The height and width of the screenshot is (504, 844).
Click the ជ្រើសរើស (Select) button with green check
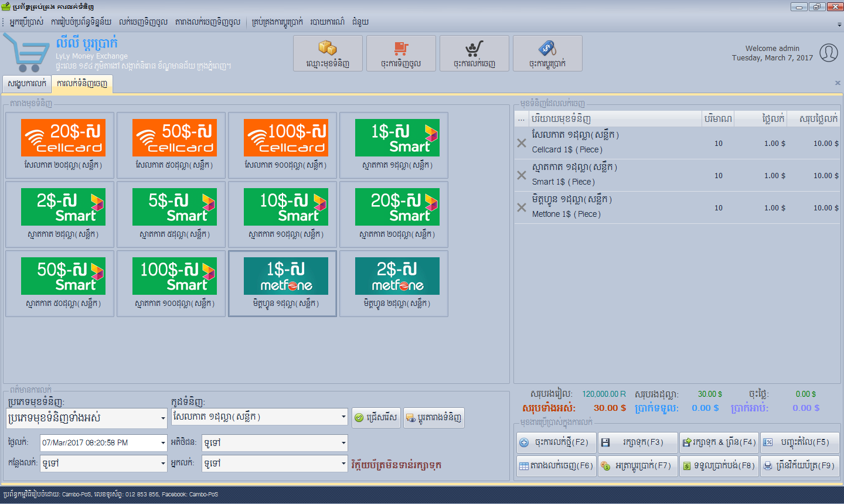click(376, 418)
